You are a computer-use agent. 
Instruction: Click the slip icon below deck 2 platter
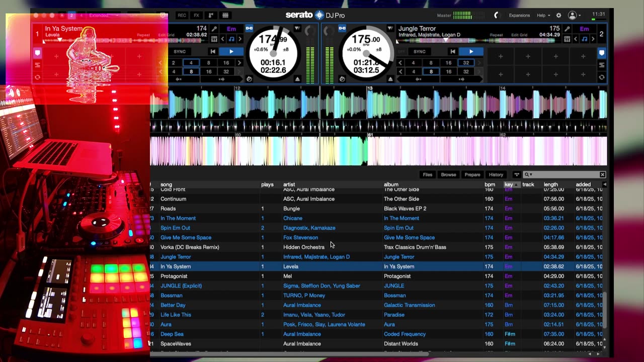pyautogui.click(x=342, y=79)
